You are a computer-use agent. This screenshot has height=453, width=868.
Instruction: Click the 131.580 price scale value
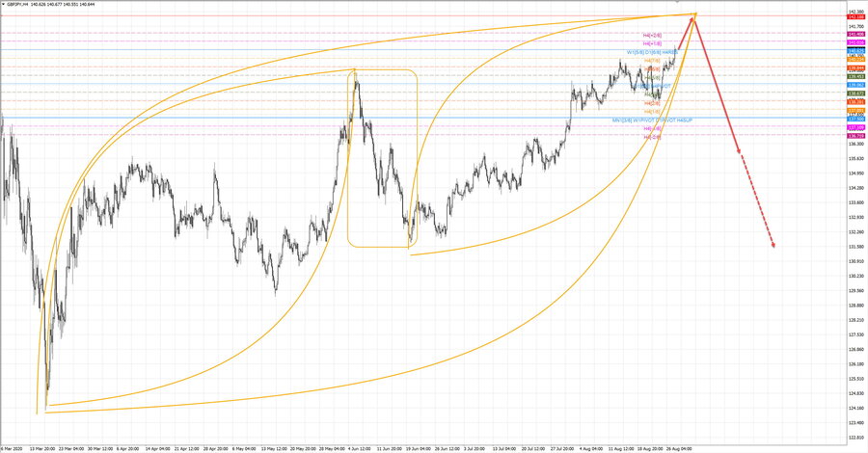tap(856, 247)
